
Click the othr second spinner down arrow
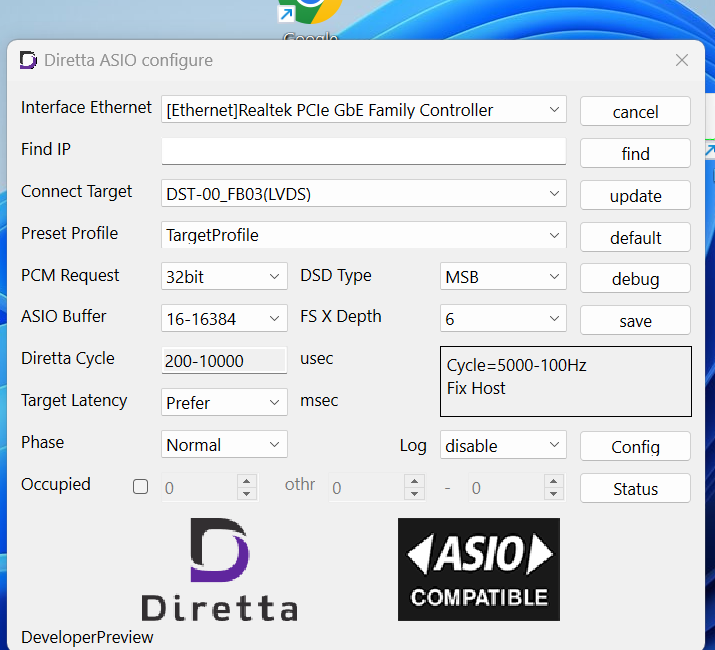pos(554,494)
